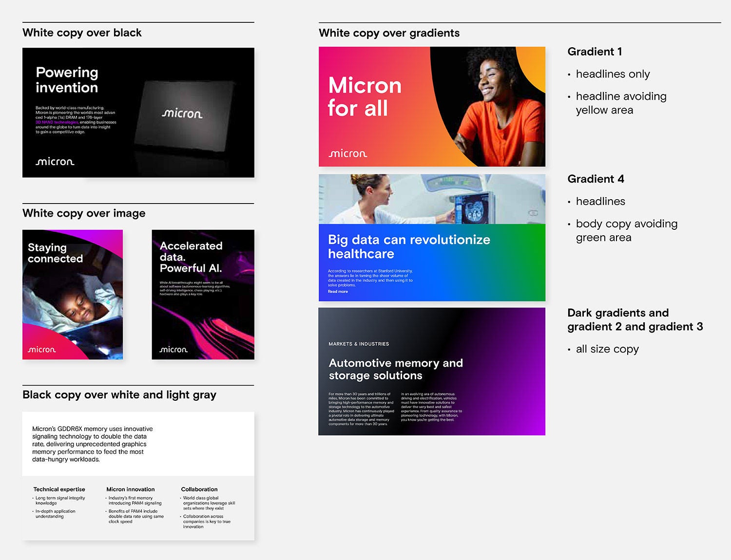Screen dimensions: 731x560
Task: Click the "According to researchers at Stanford University" paragraph
Action: 370,278
